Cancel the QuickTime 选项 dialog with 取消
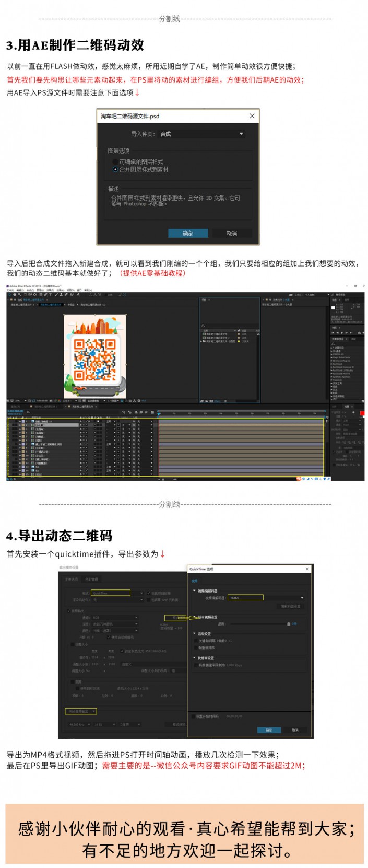Screen dimensions: 368x868 (x=295, y=730)
